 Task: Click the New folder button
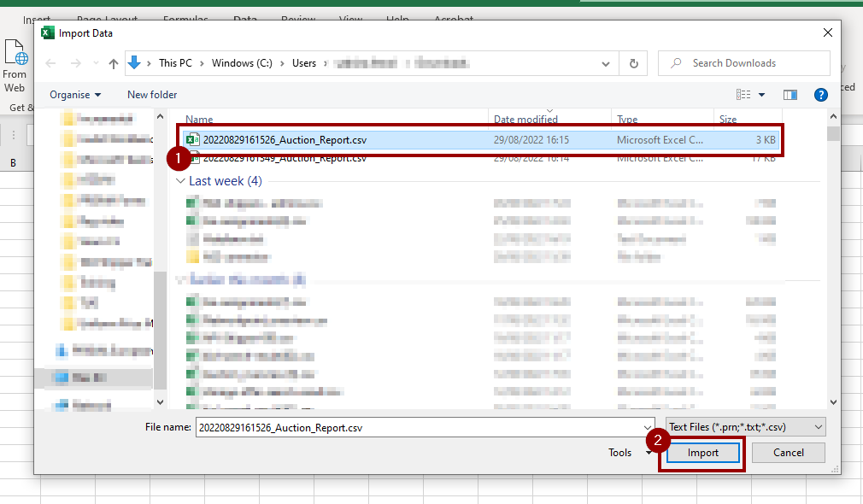click(152, 95)
